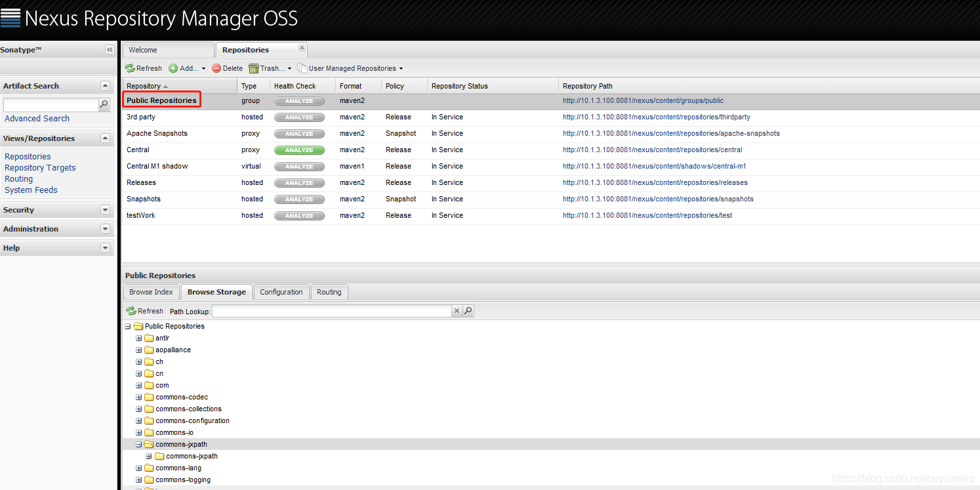
Task: Open the thirdparty repository path link
Action: point(657,117)
